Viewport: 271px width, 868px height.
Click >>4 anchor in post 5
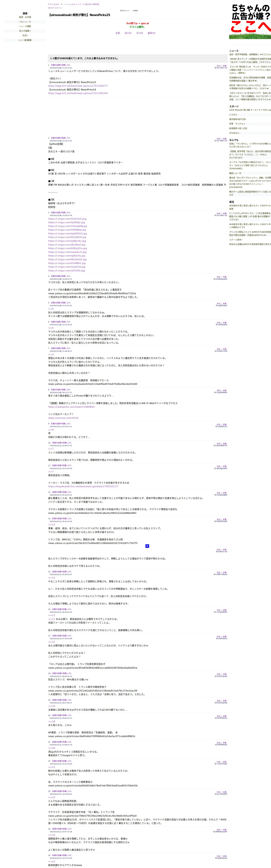coord(51,309)
